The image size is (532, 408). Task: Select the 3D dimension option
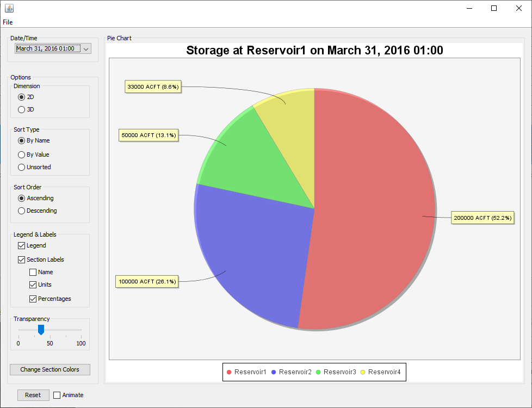click(22, 109)
